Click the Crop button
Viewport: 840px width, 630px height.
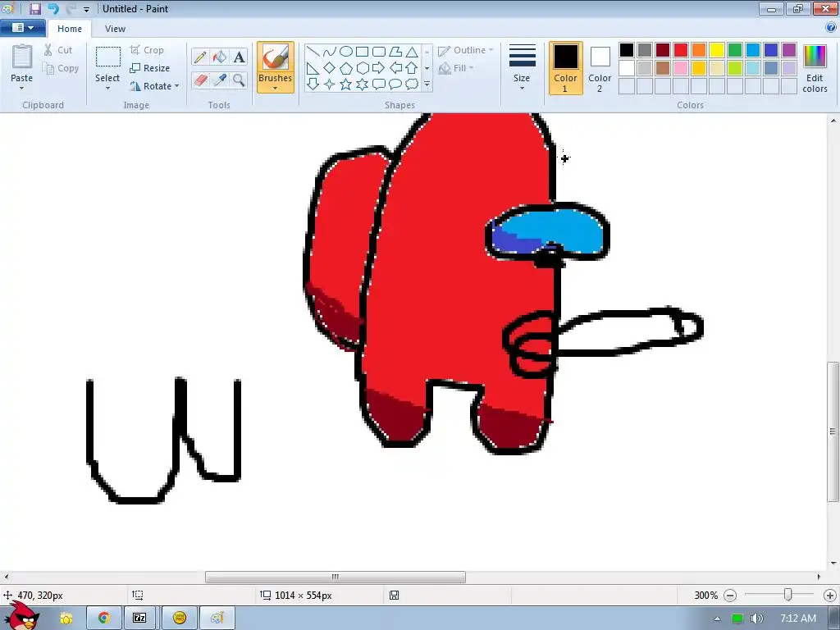pyautogui.click(x=147, y=50)
